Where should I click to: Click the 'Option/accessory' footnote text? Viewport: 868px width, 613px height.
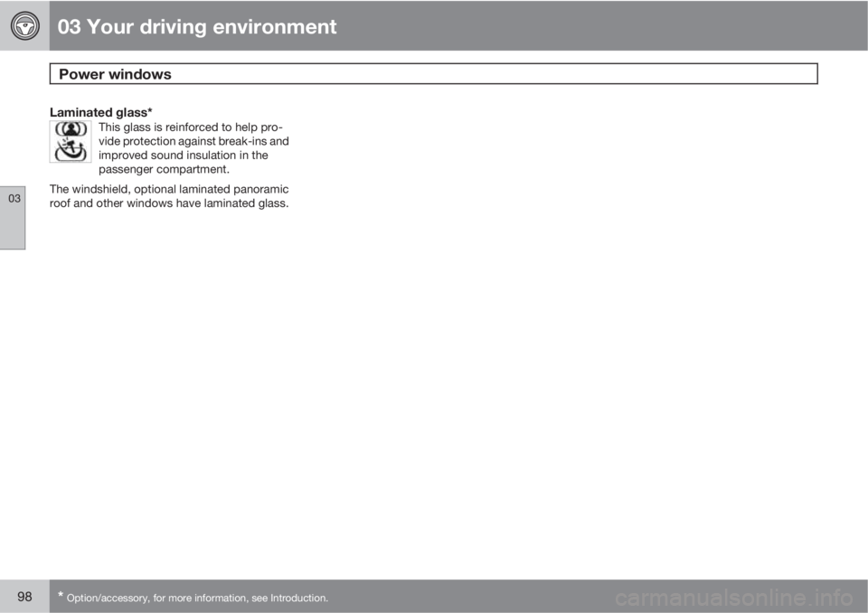pos(193,598)
